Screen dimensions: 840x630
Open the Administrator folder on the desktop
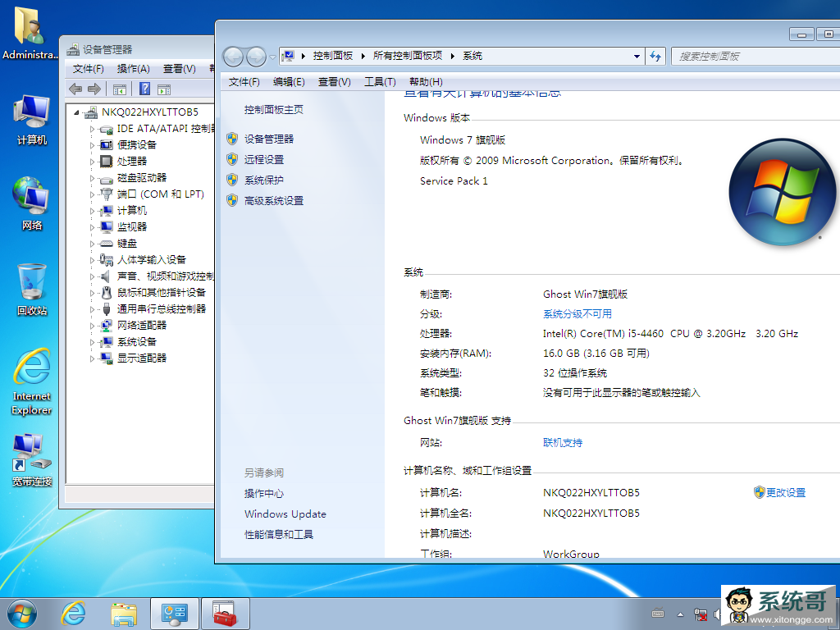30,32
